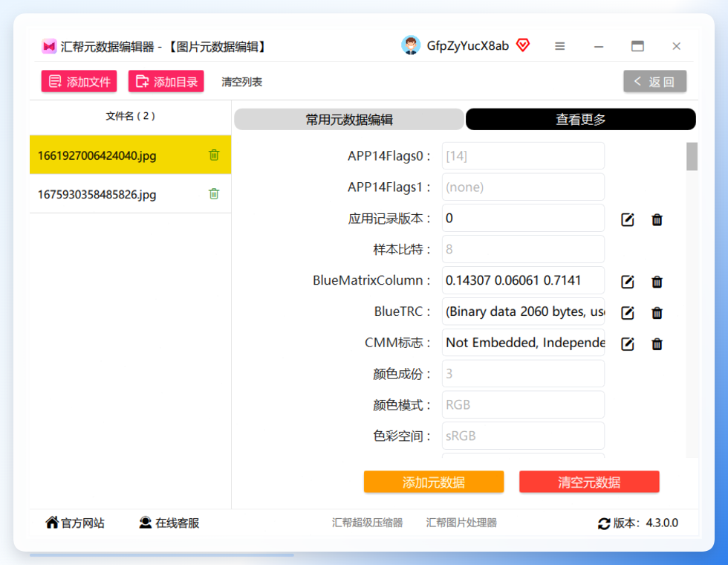This screenshot has width=728, height=565.
Task: Click the BlueMatrixColumn input field
Action: coord(523,280)
